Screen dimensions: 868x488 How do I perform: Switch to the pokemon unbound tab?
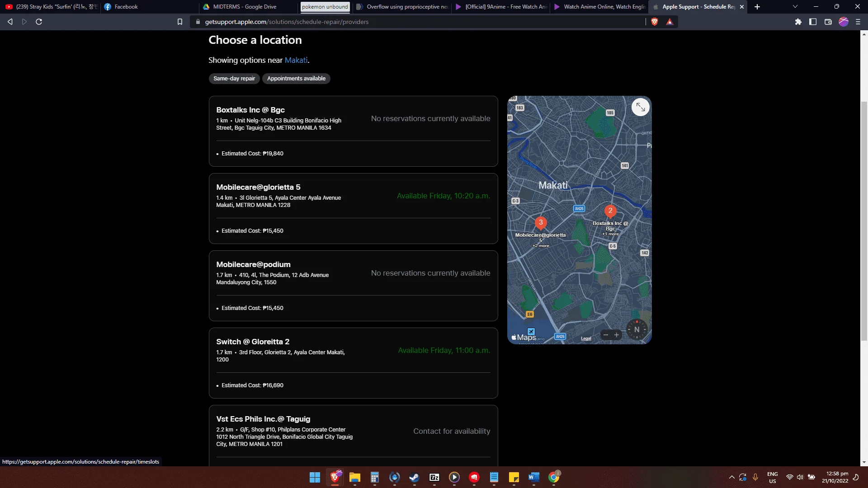(325, 7)
